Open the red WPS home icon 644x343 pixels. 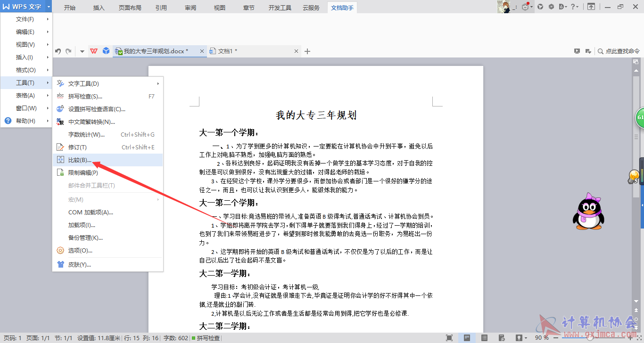94,51
